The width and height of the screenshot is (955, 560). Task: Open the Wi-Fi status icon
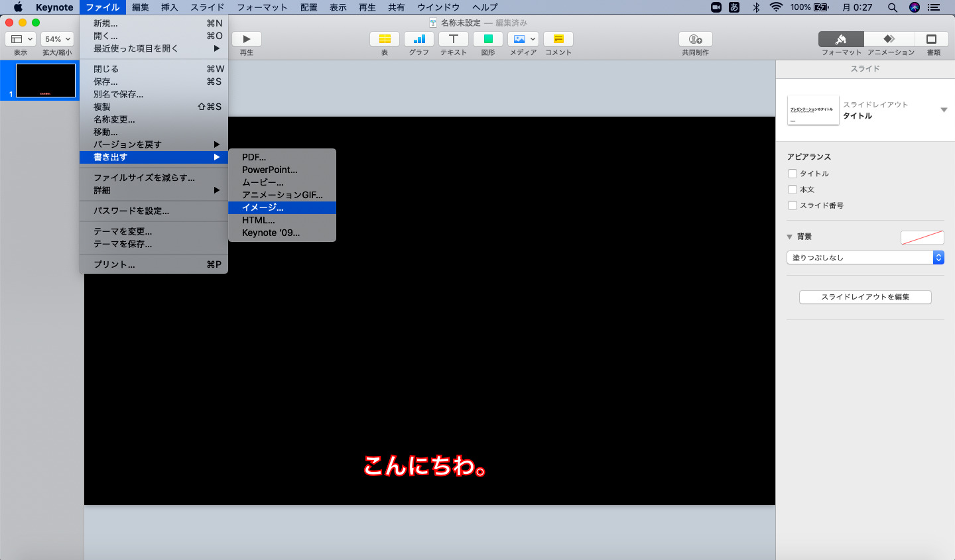coord(776,7)
